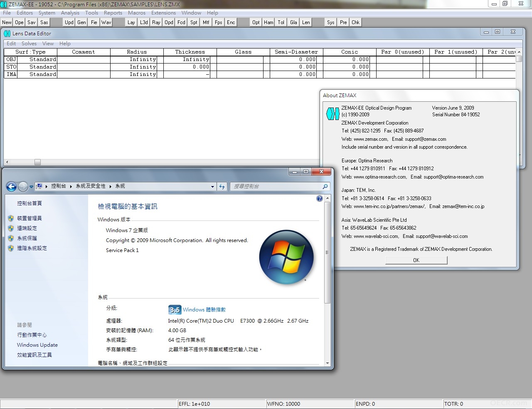Screen dimensions: 532x409
Task: Open the Extensions menu
Action: tap(163, 13)
